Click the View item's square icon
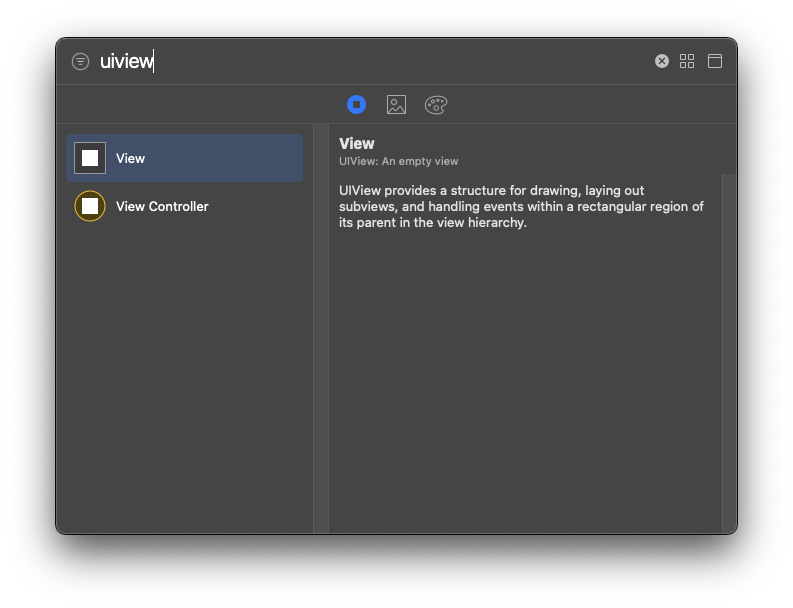 pos(90,158)
